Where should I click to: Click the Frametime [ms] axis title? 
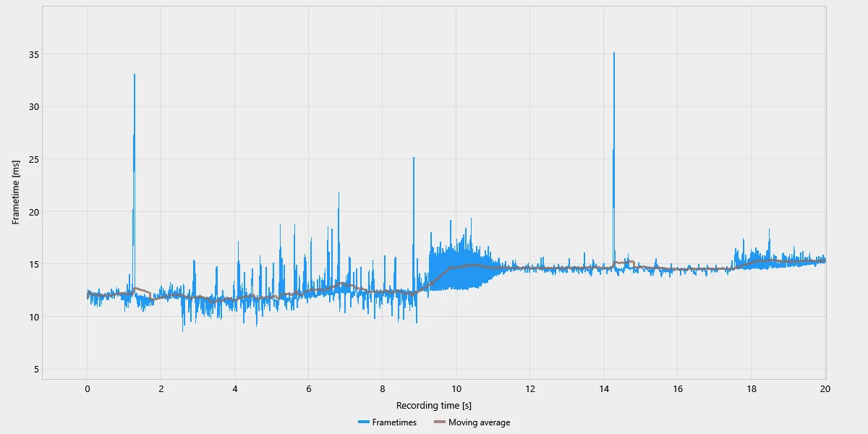pyautogui.click(x=16, y=192)
